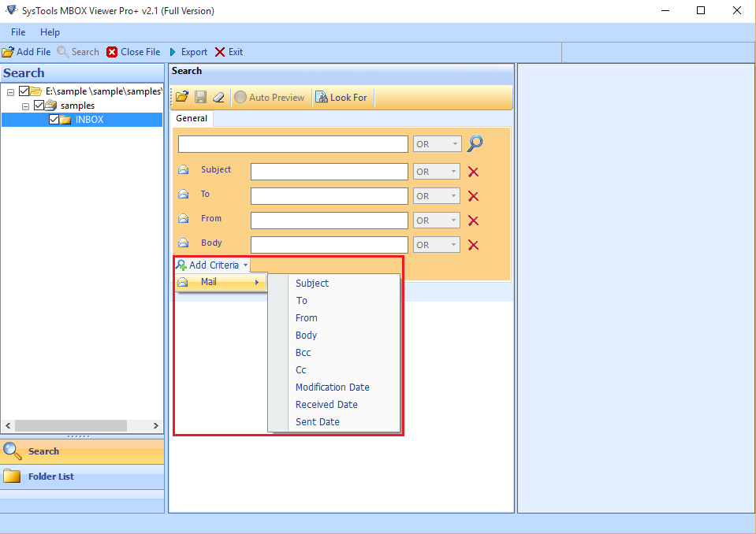Click into the From text field
Image resolution: width=756 pixels, height=534 pixels.
pyautogui.click(x=330, y=221)
